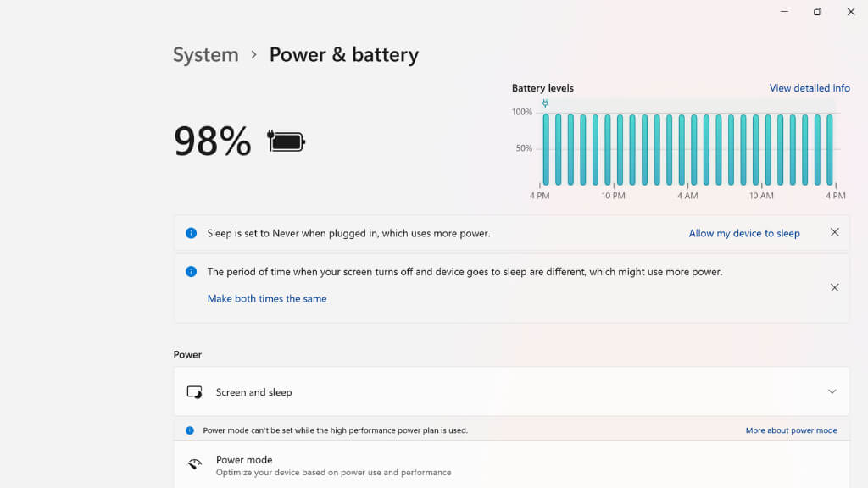The width and height of the screenshot is (868, 488).
Task: Click the Screen and sleep icon
Action: 195,392
